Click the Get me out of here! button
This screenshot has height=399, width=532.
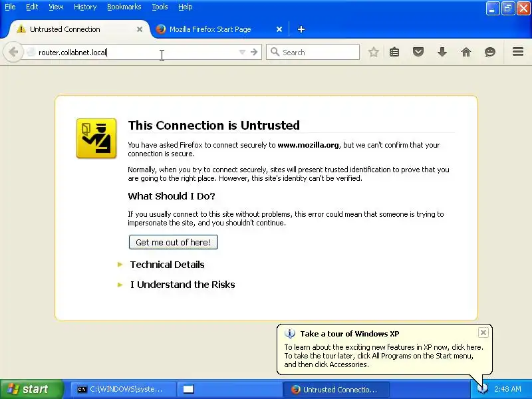tap(173, 242)
